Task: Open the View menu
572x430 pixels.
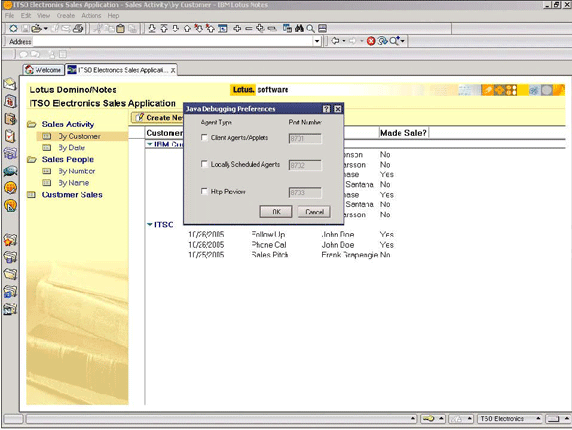Action: tap(43, 16)
